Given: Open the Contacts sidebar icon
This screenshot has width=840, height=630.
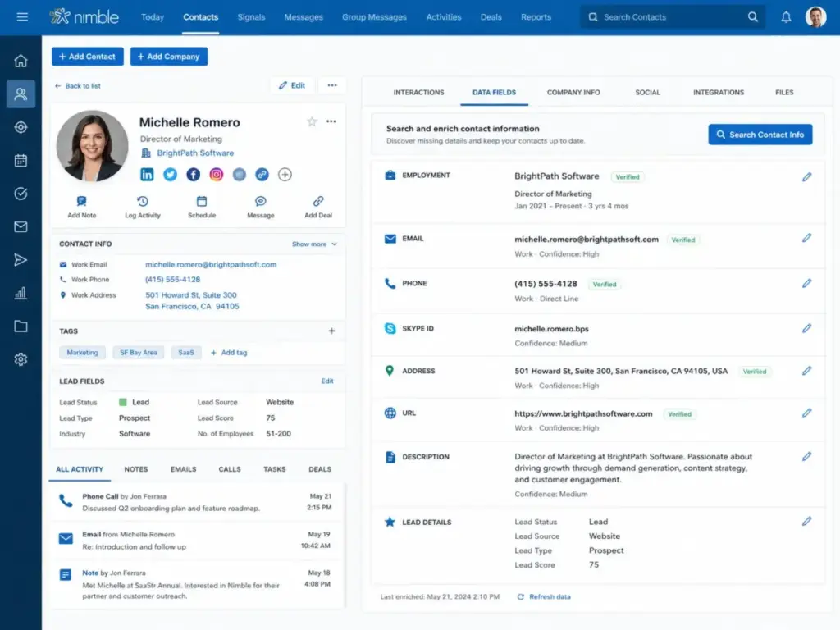Looking at the screenshot, I should (21, 94).
